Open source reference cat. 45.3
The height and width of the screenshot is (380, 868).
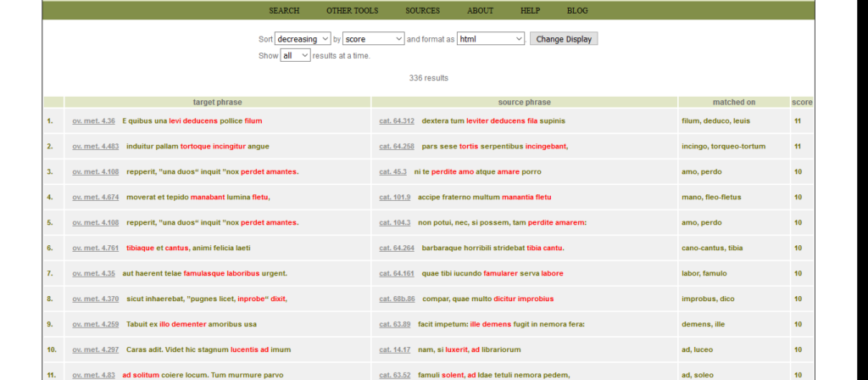(392, 172)
